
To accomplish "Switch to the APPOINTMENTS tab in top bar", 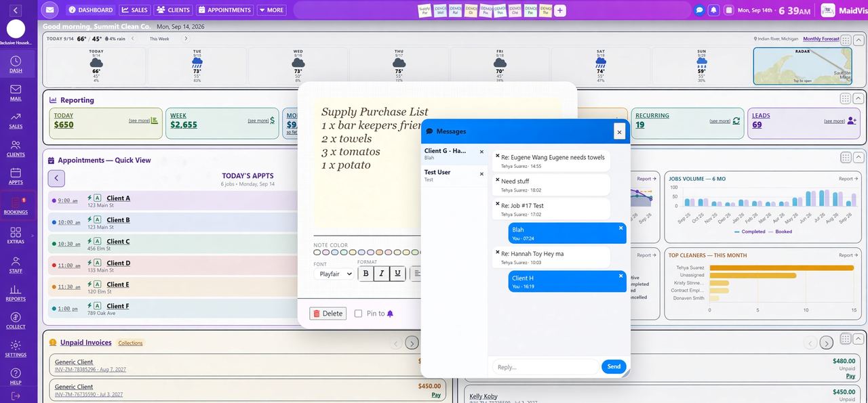I will pos(224,10).
